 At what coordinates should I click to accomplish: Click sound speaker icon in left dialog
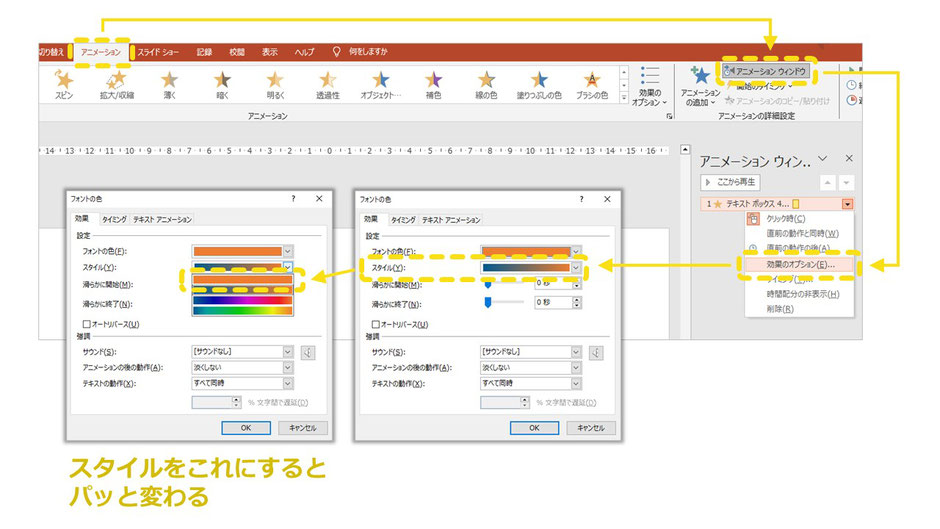(308, 353)
